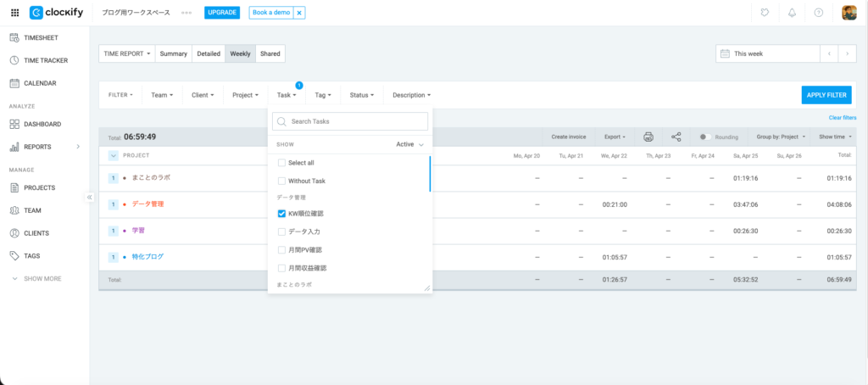Open the notifications bell icon
868x385 pixels.
(792, 13)
